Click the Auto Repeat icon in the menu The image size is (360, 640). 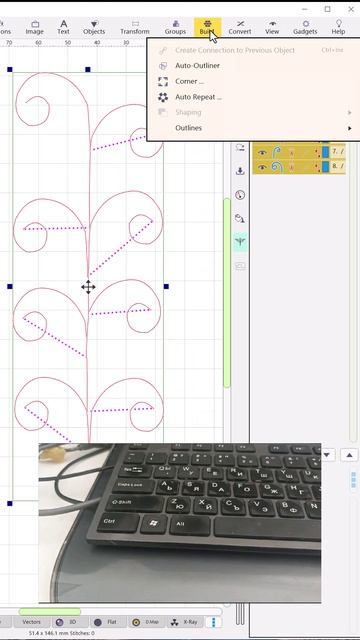point(163,97)
